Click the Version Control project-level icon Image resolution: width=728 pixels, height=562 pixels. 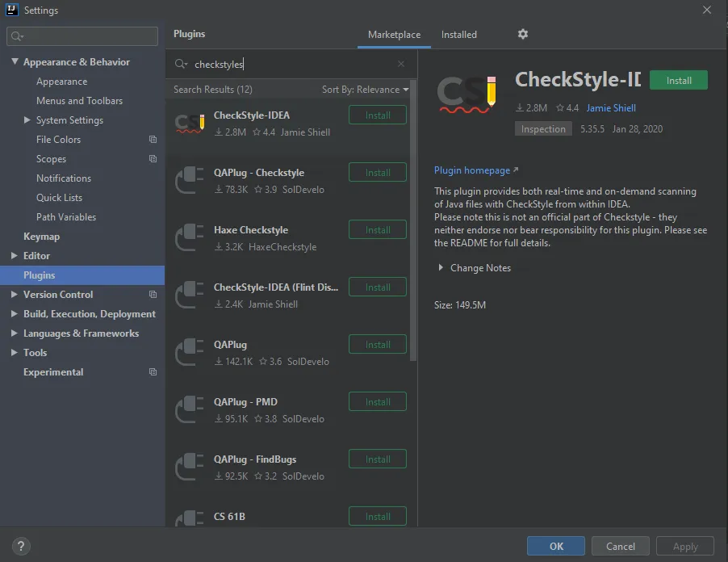153,295
